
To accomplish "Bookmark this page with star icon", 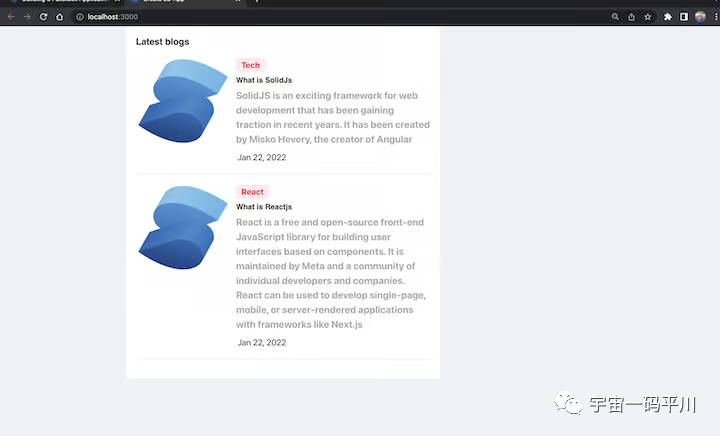I will coord(647,17).
